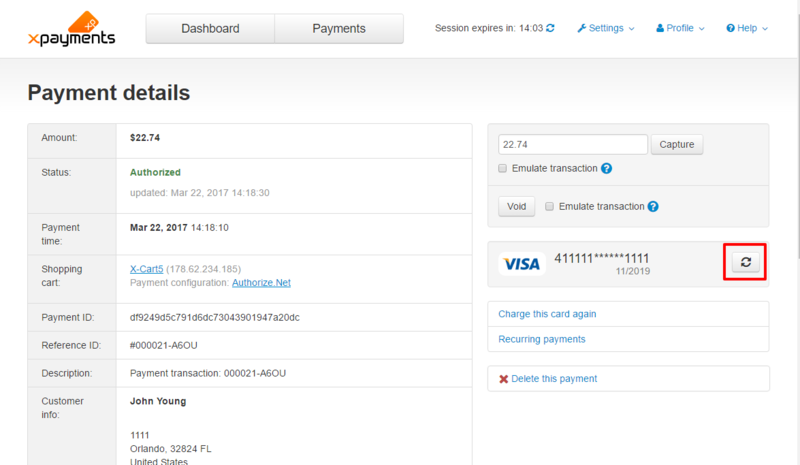Select the Reference ID #000021-A6OU
Image resolution: width=800 pixels, height=465 pixels.
point(163,346)
